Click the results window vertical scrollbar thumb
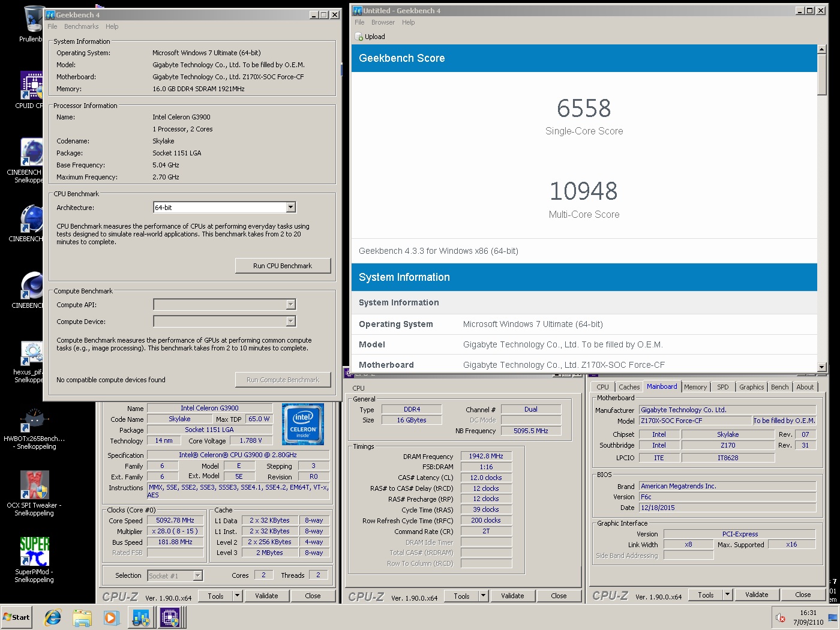The image size is (840, 630). (822, 74)
